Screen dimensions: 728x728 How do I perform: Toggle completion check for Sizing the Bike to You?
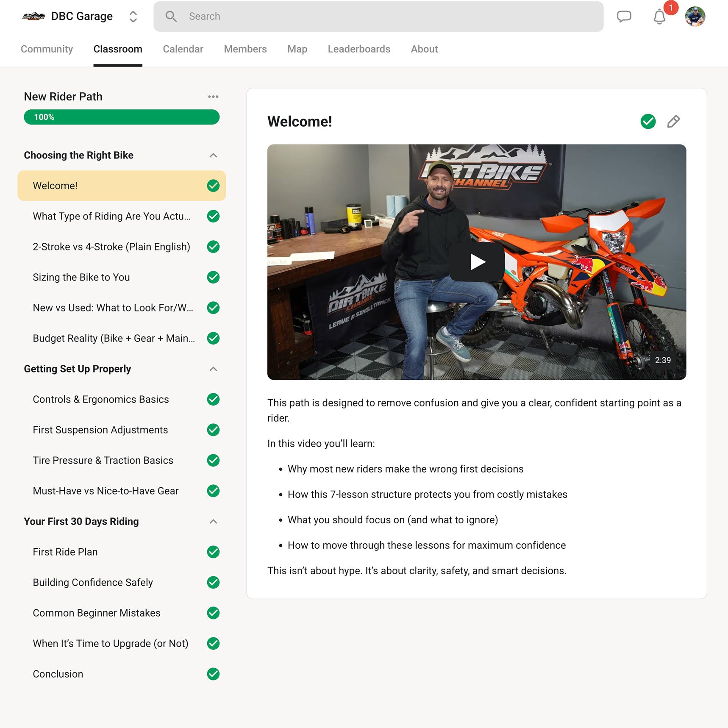213,277
